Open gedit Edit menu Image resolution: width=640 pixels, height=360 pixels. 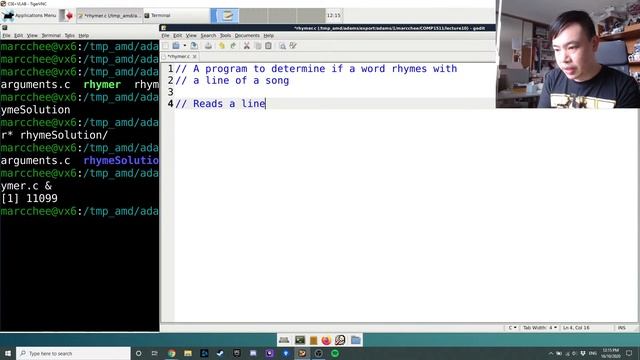178,36
